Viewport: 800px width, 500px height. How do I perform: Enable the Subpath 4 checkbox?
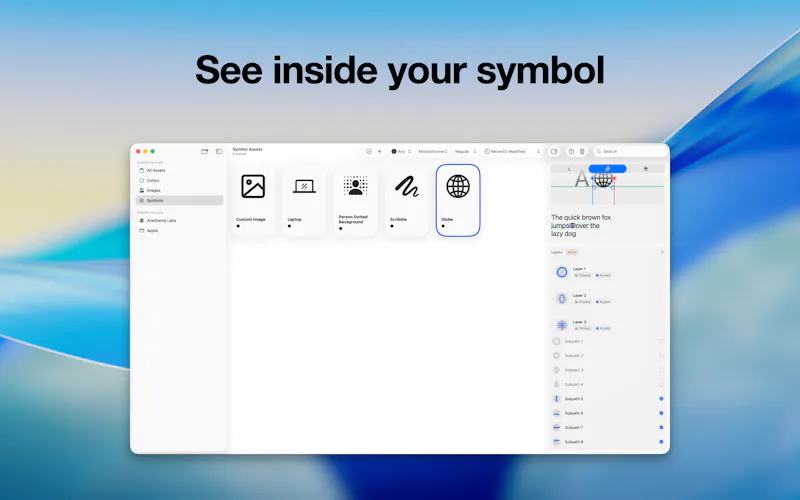click(661, 384)
